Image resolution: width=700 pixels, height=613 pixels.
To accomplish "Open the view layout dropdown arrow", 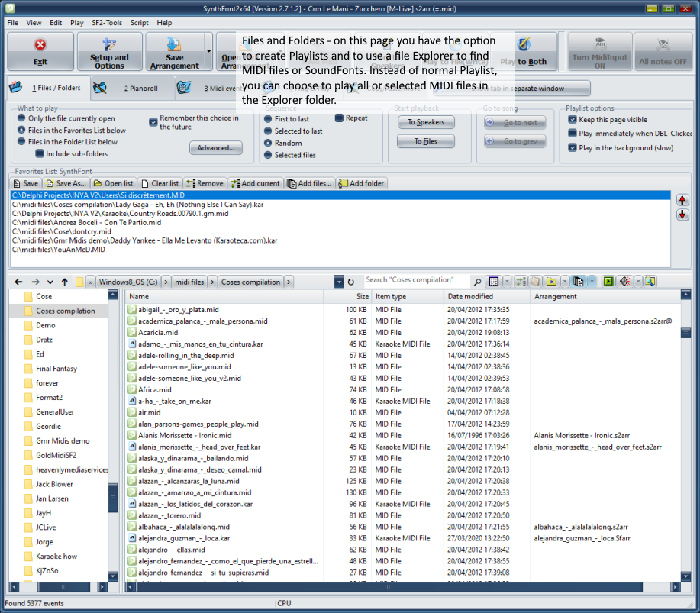I will point(507,281).
